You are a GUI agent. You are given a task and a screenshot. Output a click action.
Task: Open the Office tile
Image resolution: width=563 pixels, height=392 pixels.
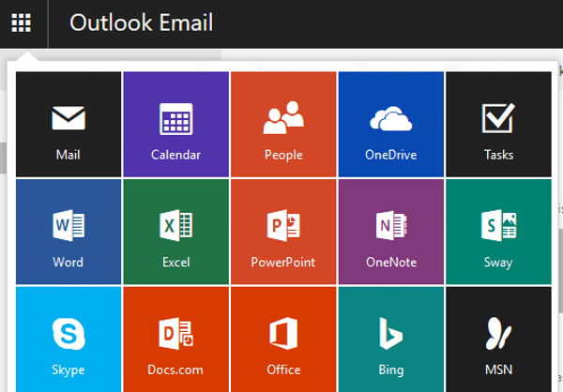pos(283,339)
